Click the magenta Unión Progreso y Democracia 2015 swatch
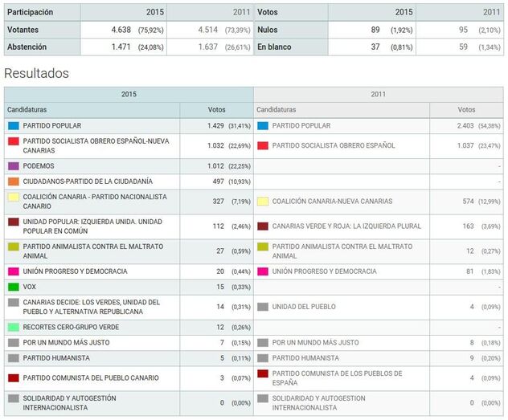 [x=13, y=271]
